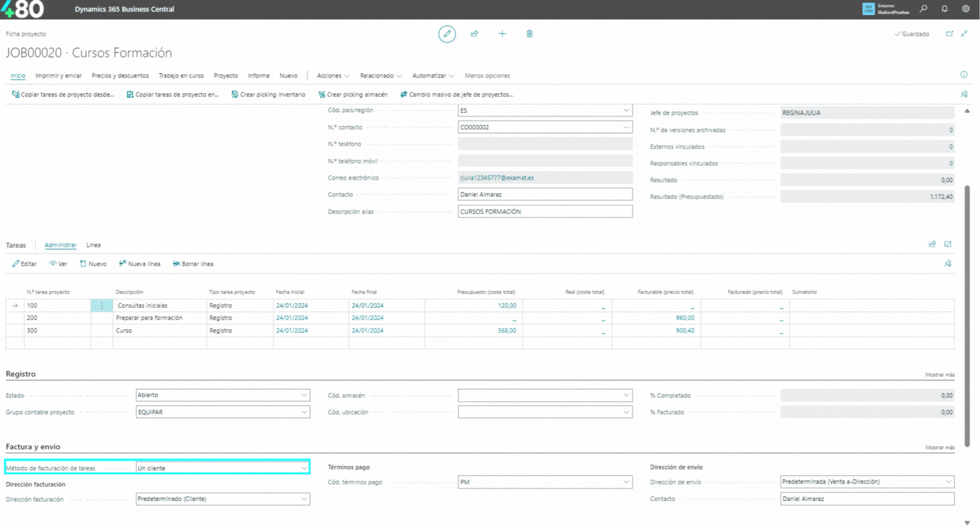980x526 pixels.
Task: Expand the Estado dropdown
Action: 304,395
